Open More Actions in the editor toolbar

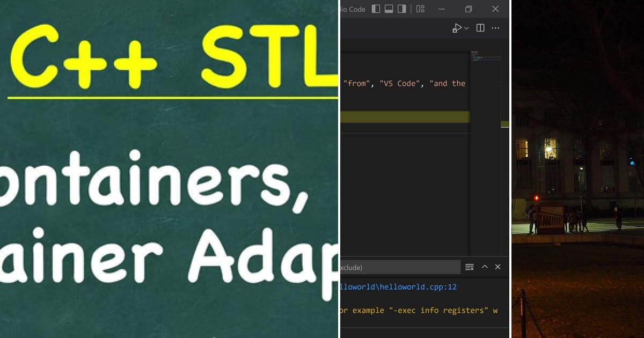tap(495, 28)
